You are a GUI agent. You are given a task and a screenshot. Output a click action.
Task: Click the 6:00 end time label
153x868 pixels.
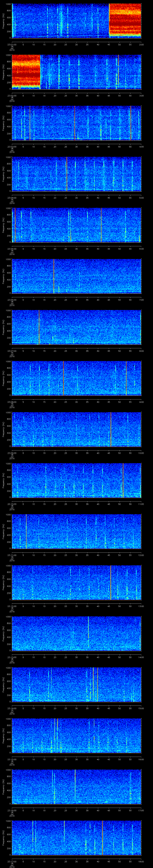click(141, 249)
